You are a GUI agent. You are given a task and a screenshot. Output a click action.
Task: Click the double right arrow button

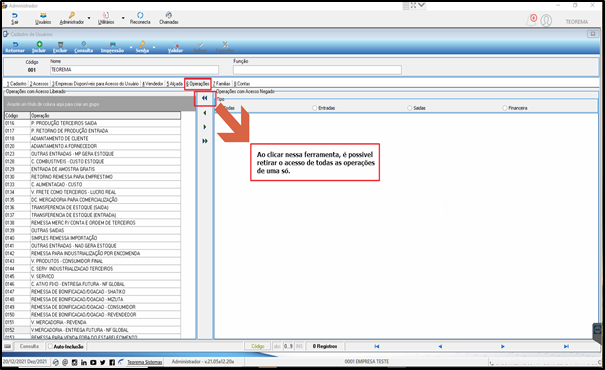click(204, 141)
